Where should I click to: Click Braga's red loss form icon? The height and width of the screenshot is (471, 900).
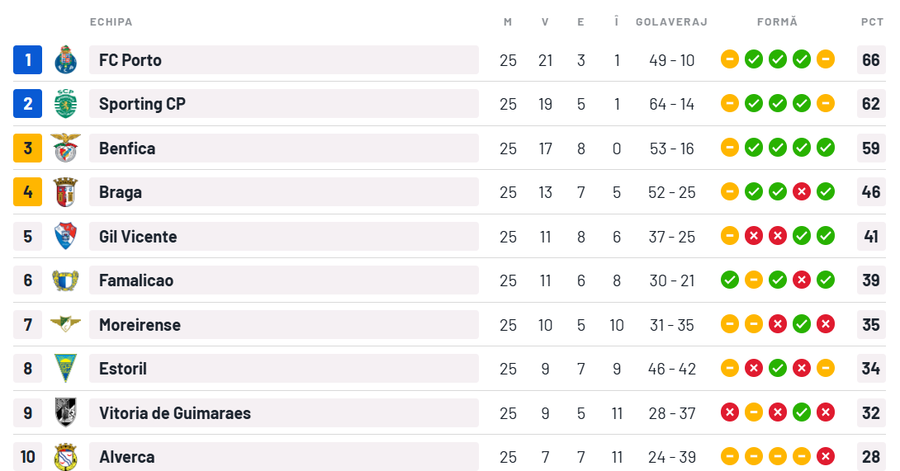point(801,192)
